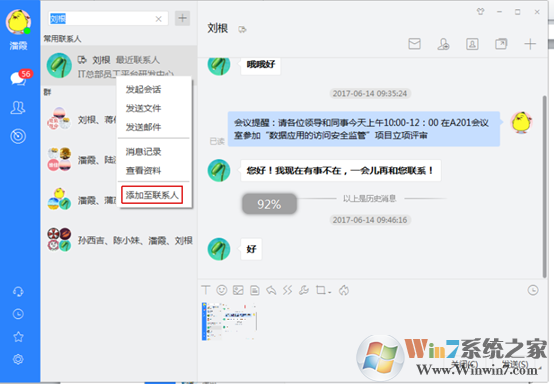Clear the search box with the X button
The image size is (554, 384).
(x=159, y=19)
